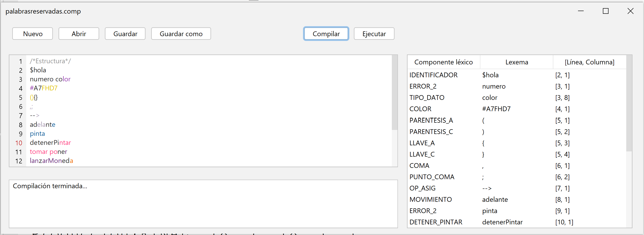Place cursor on line 10 detenerPintar
Viewport: 644px width, 235px height.
50,143
